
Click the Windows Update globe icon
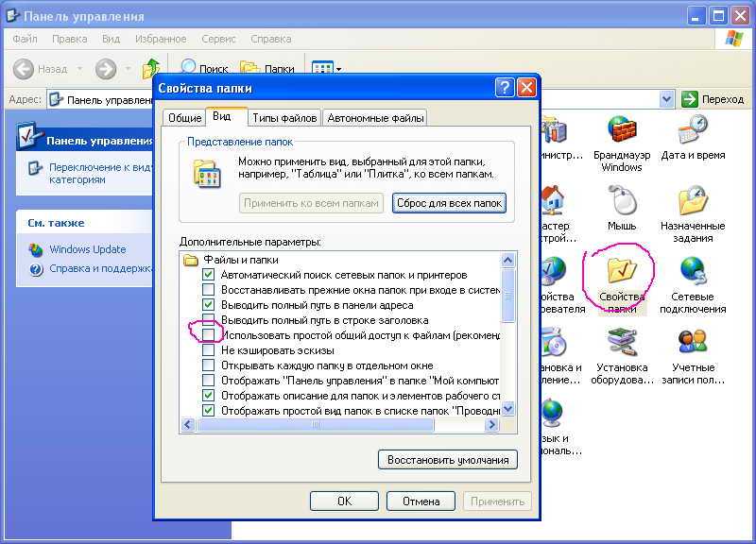coord(36,249)
